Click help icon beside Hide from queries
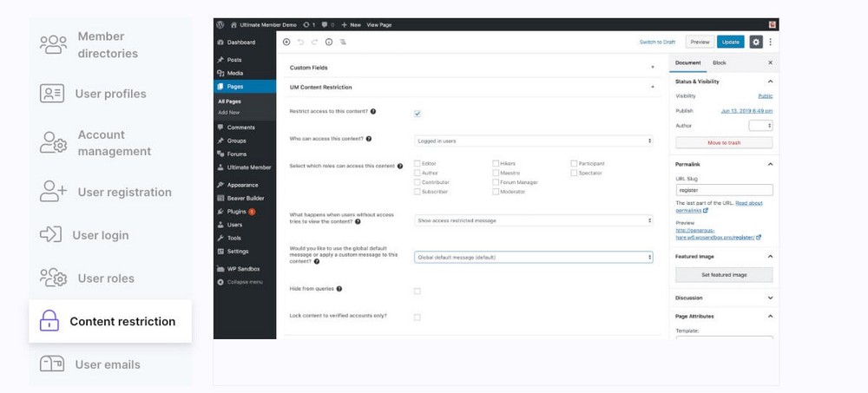The image size is (868, 393). (339, 289)
